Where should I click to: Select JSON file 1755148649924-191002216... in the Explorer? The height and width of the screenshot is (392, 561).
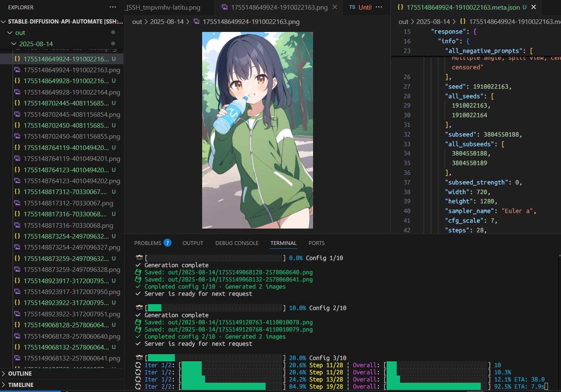coord(66,59)
